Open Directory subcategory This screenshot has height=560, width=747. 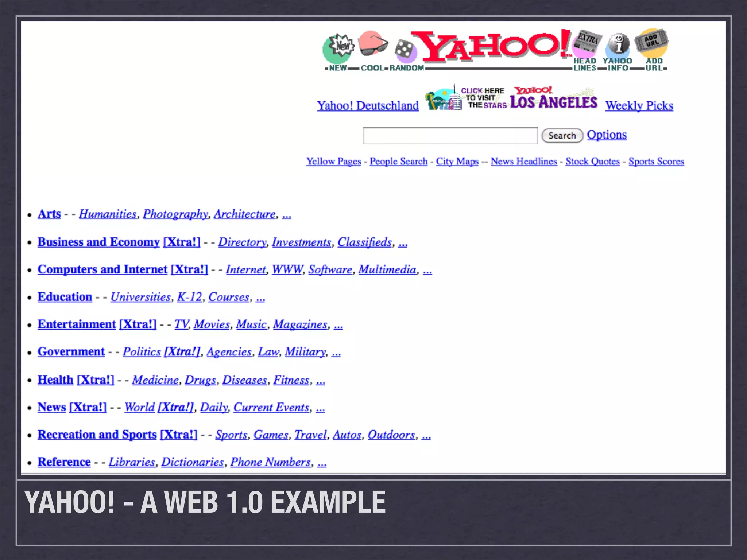click(x=242, y=242)
